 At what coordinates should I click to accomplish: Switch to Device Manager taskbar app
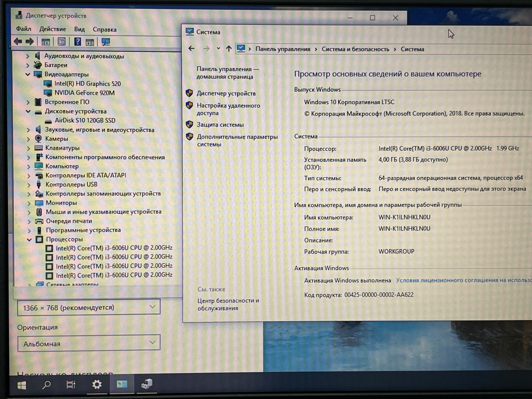point(147,384)
